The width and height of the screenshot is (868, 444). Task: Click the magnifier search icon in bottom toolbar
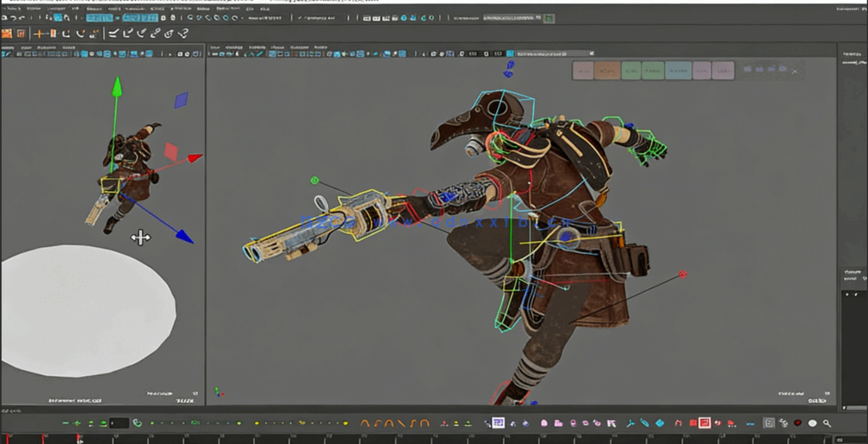(x=827, y=423)
